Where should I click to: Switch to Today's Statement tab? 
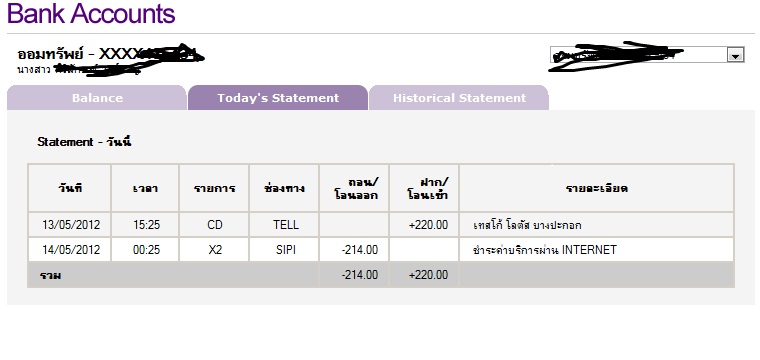278,98
